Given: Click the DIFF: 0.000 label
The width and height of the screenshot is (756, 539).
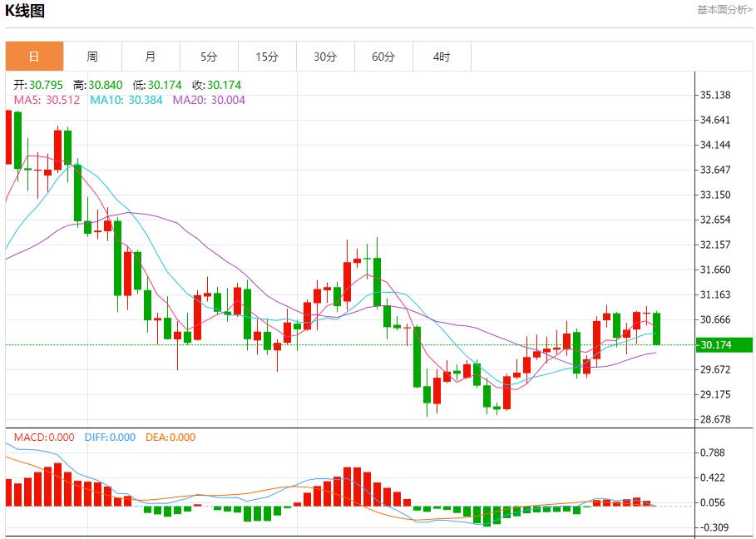Looking at the screenshot, I should [x=110, y=438].
